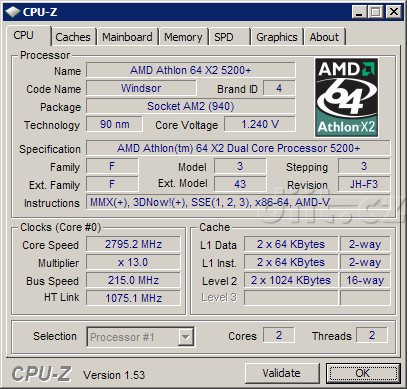This screenshot has height=389, width=407.
Task: Confirm with the OK button
Action: point(363,373)
